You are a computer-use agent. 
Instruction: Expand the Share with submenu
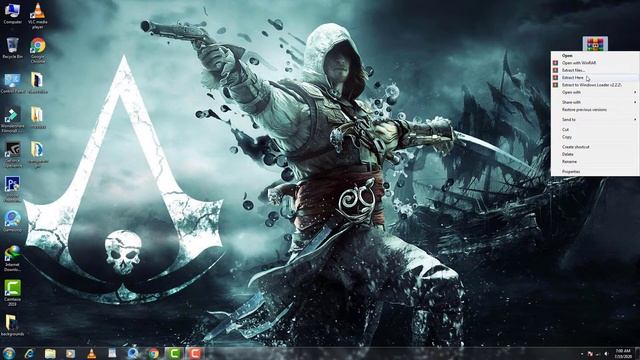tap(595, 102)
